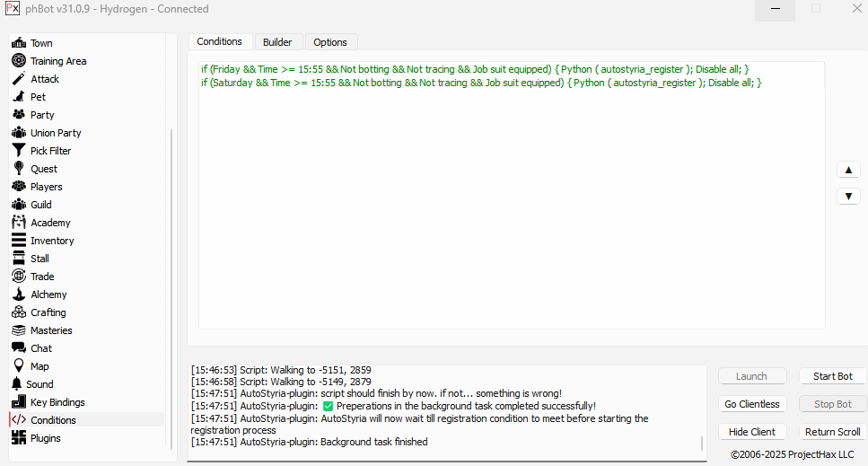Move condition down with down arrow
This screenshot has height=466, width=868.
coord(847,196)
